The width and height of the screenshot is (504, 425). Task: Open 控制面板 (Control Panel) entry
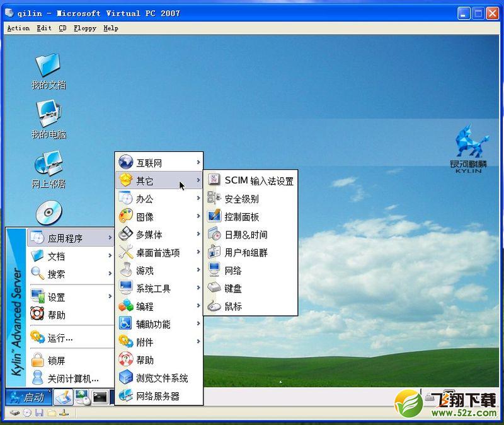click(x=241, y=217)
